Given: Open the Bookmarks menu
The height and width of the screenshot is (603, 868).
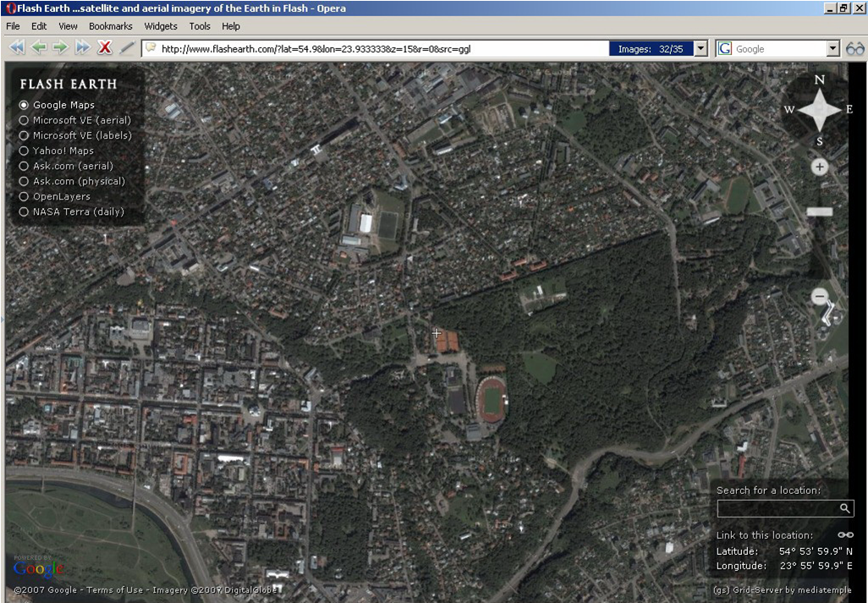Looking at the screenshot, I should tap(110, 26).
